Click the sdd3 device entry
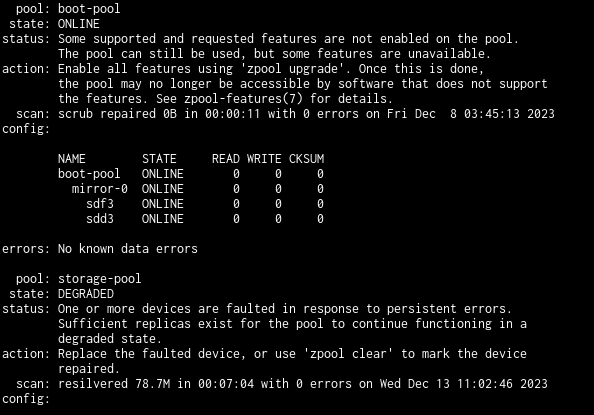Viewport: 594px width, 415px height. (100, 219)
